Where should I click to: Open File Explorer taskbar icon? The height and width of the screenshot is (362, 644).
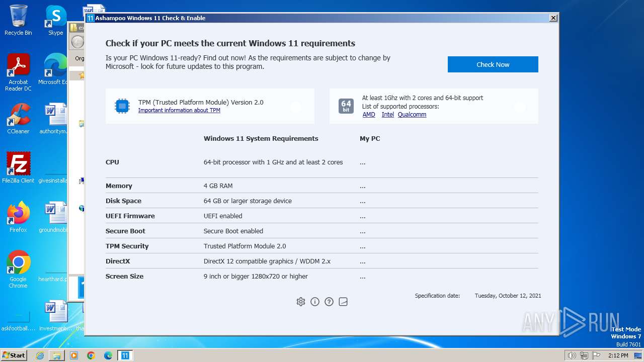point(57,355)
